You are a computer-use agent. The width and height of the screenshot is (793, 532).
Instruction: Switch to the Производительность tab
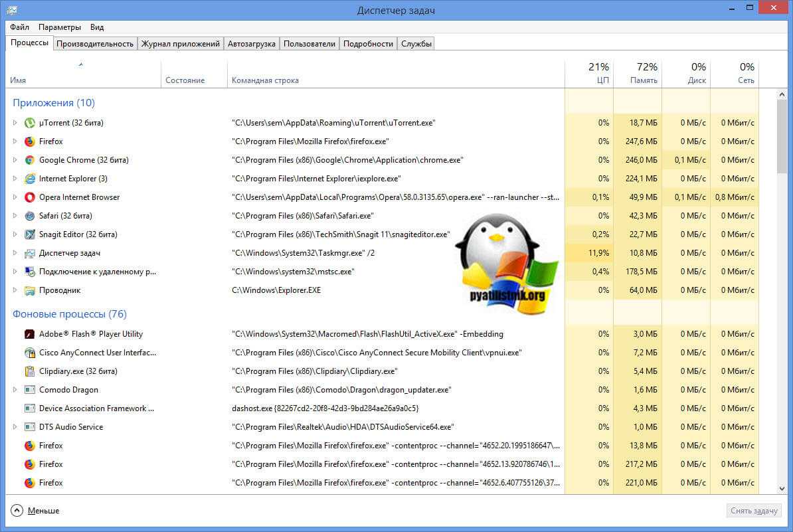pos(95,44)
